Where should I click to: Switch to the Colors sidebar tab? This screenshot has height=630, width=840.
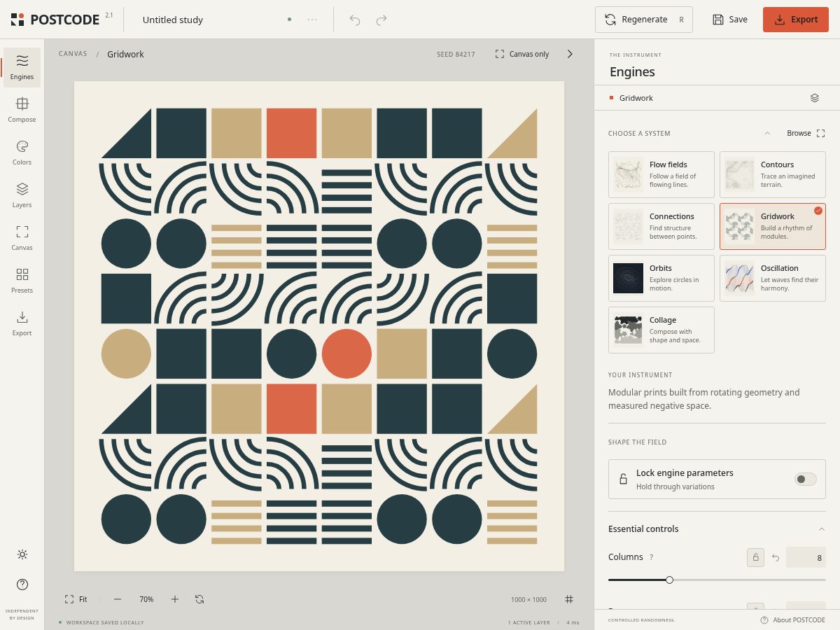point(22,153)
